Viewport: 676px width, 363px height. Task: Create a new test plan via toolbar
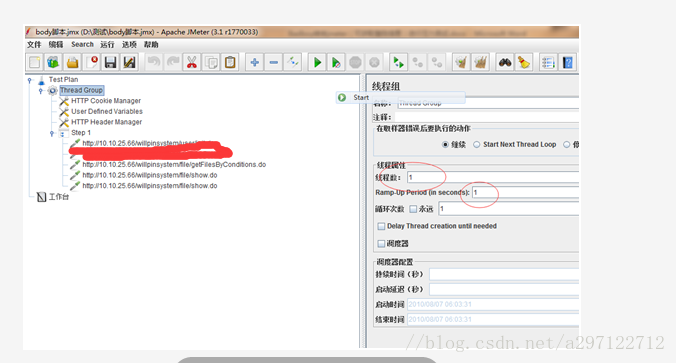pyautogui.click(x=34, y=63)
